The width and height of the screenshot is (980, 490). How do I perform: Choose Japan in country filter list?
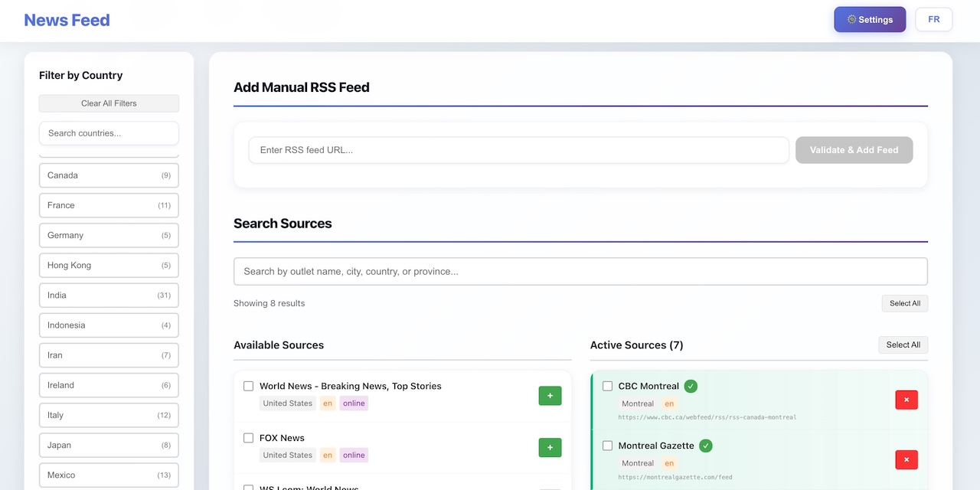[x=109, y=445]
